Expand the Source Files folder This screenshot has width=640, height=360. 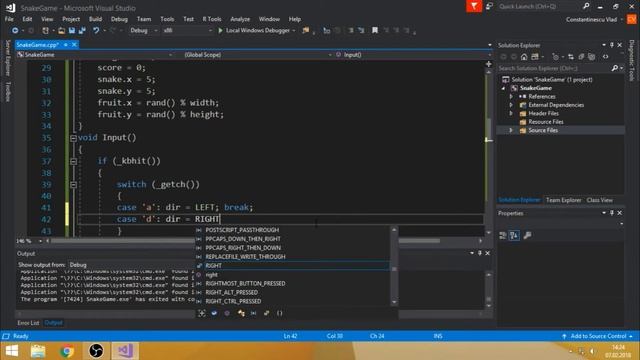[x=511, y=130]
